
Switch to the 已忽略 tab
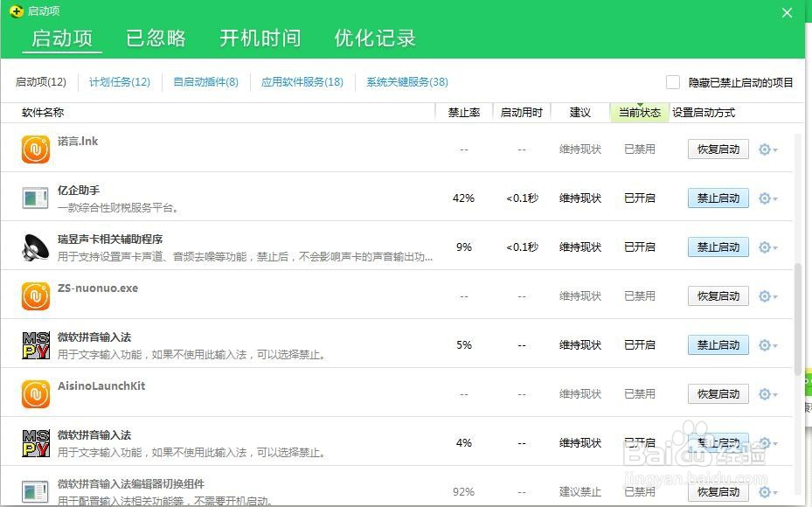pos(156,38)
